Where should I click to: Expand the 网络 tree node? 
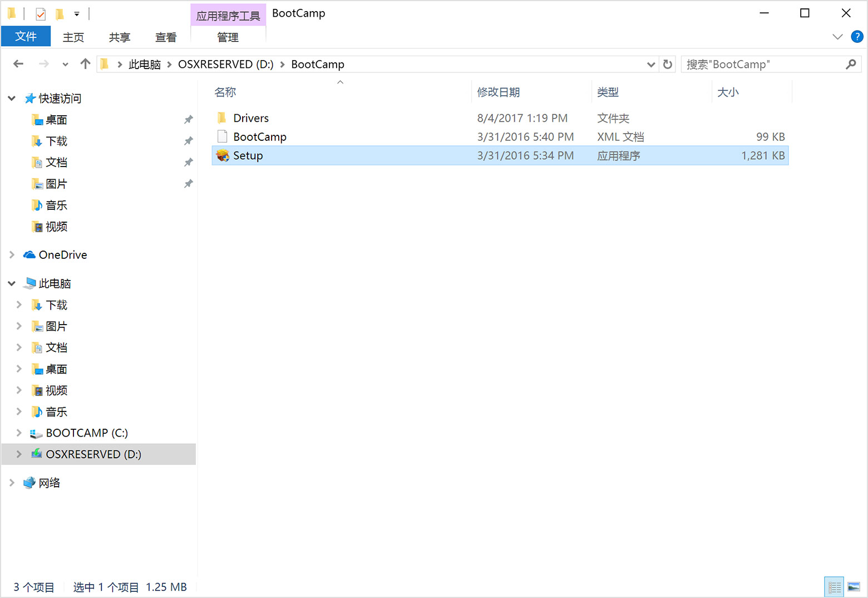[12, 482]
